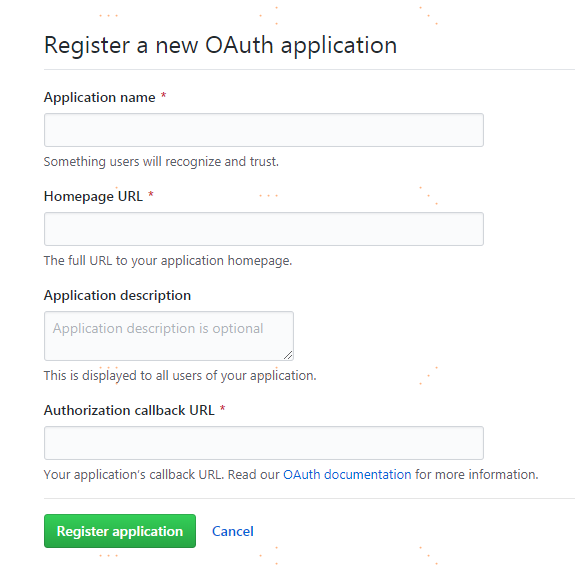This screenshot has height=576, width=575.
Task: Click the description textarea resize grip
Action: click(x=288, y=355)
